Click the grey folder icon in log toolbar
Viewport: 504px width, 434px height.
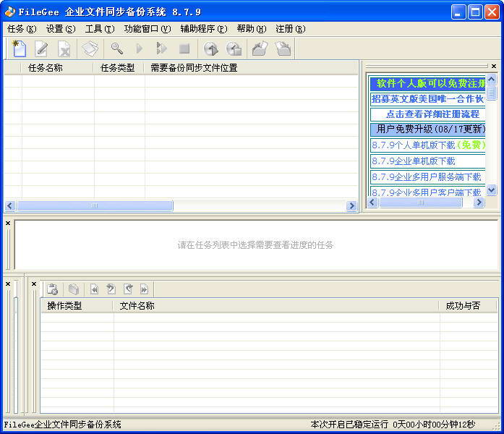[74, 289]
